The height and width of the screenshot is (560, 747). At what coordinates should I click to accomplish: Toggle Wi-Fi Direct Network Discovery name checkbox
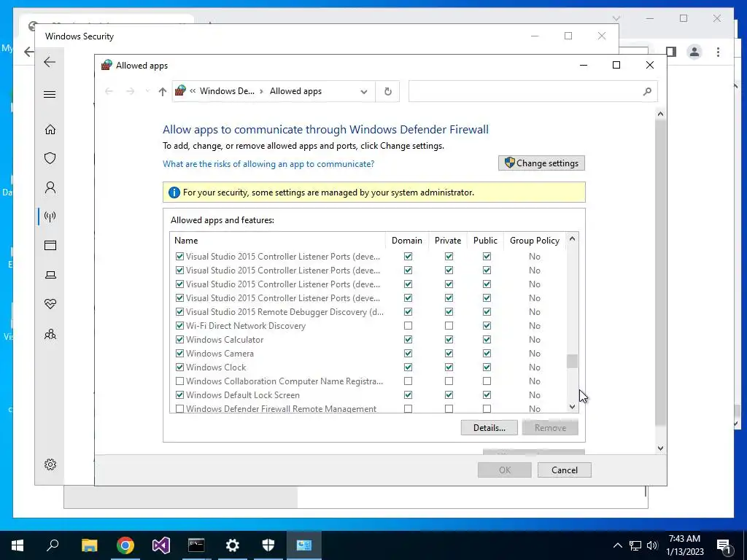tap(179, 326)
